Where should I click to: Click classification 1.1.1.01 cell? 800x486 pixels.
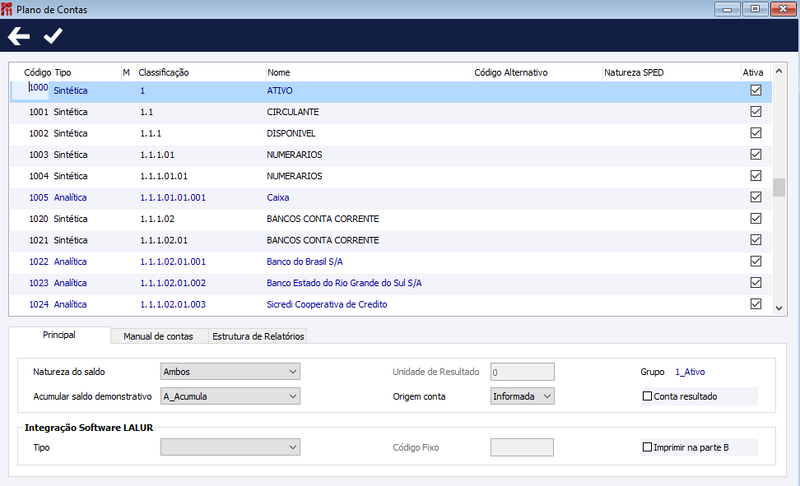pos(157,155)
